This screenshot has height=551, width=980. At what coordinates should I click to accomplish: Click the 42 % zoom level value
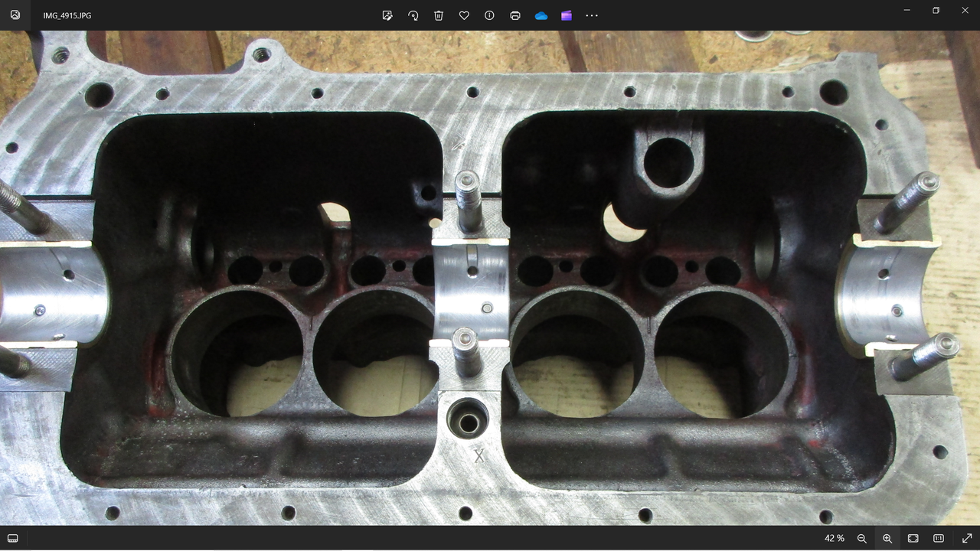click(834, 539)
